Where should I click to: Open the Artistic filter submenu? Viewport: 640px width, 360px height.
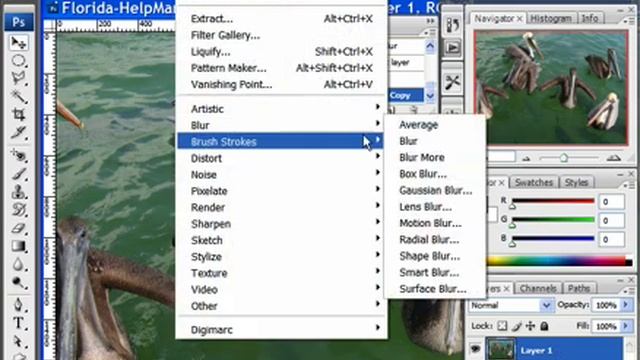[x=280, y=109]
